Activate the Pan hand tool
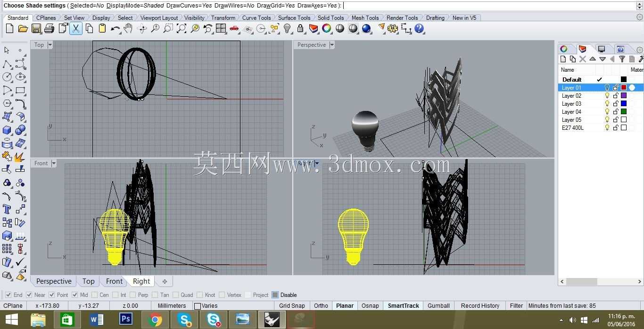644x329 pixels. click(128, 29)
